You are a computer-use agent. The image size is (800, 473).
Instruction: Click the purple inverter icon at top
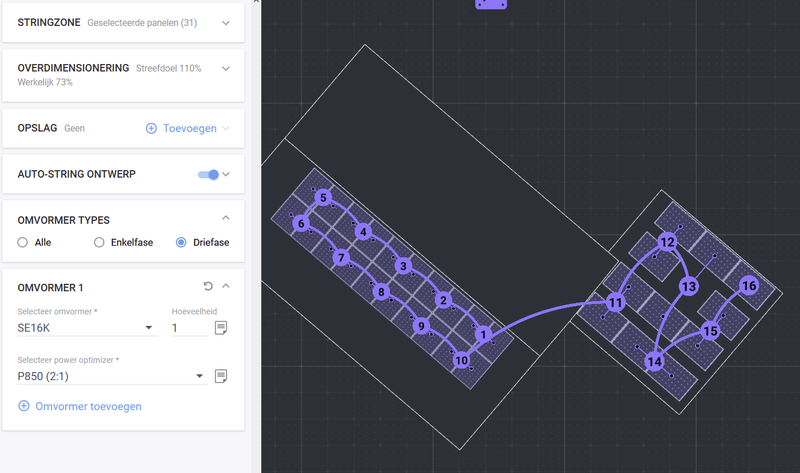pyautogui.click(x=491, y=4)
